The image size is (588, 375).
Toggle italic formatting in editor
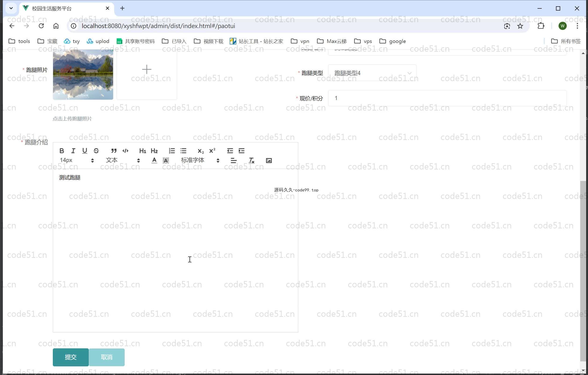(73, 151)
